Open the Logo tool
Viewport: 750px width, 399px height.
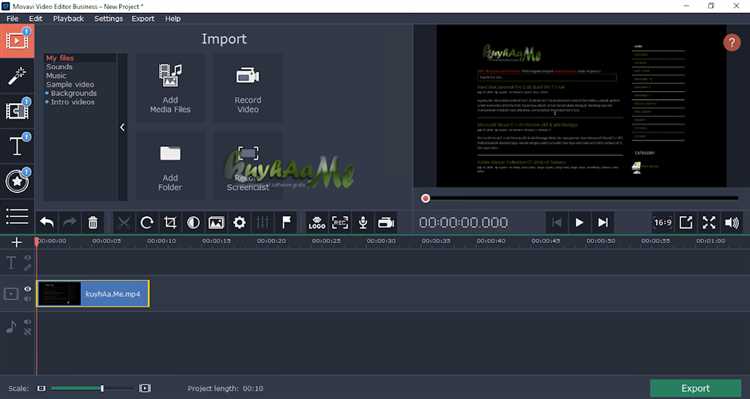click(x=317, y=222)
